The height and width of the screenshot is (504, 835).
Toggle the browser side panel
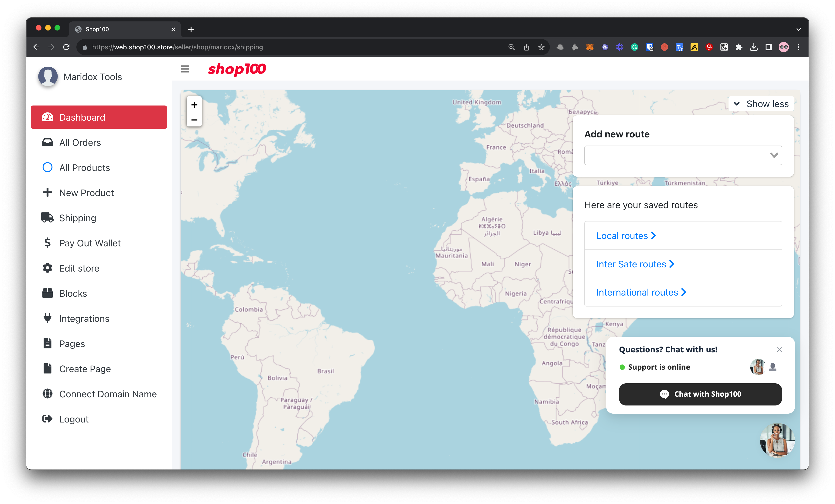769,47
